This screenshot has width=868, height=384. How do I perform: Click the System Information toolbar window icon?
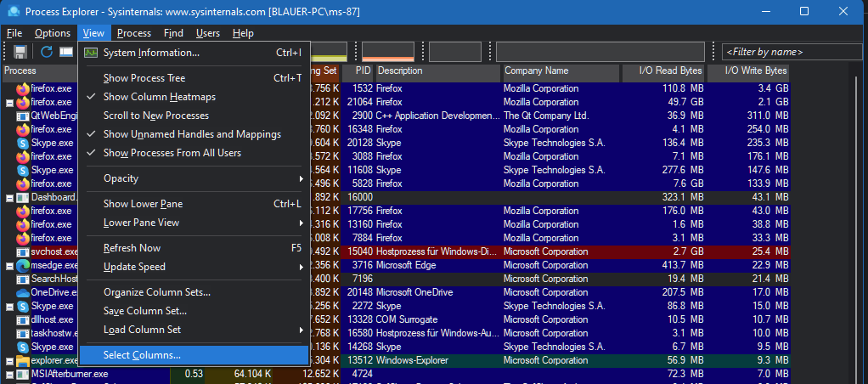[66, 52]
